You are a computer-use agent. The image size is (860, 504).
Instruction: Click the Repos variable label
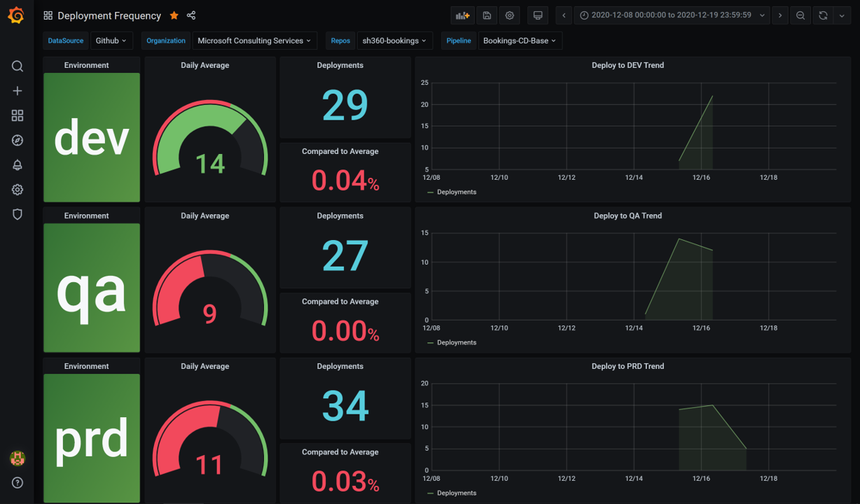(340, 41)
